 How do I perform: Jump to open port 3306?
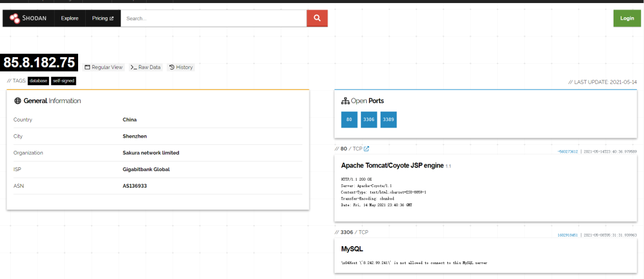[x=369, y=120]
